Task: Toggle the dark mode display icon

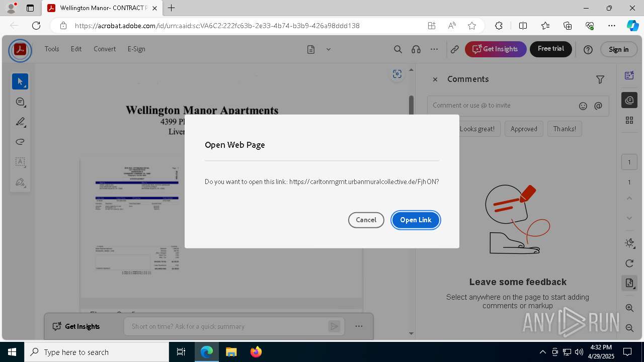Action: (x=629, y=243)
